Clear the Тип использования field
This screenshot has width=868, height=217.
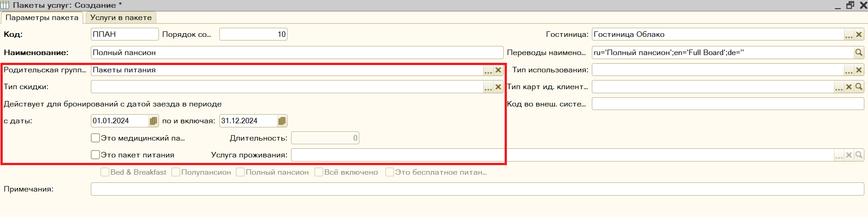[859, 70]
